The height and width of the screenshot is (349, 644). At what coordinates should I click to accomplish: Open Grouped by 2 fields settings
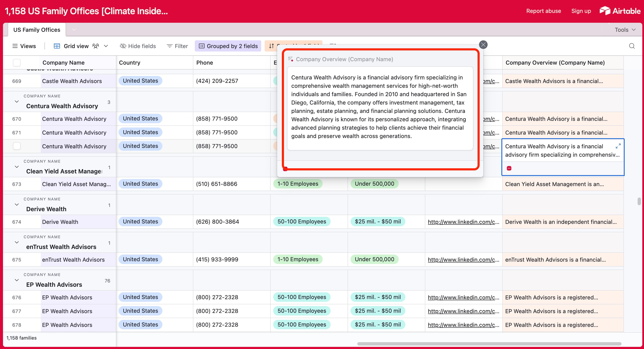click(x=228, y=46)
